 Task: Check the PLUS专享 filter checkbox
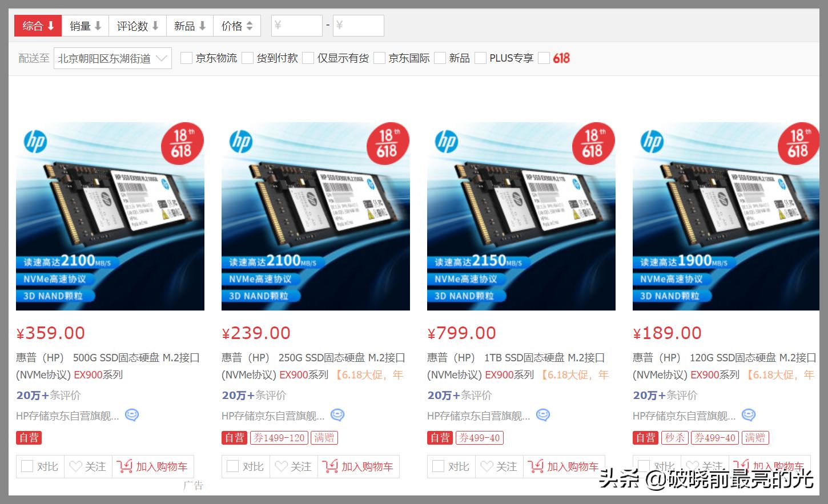click(480, 58)
